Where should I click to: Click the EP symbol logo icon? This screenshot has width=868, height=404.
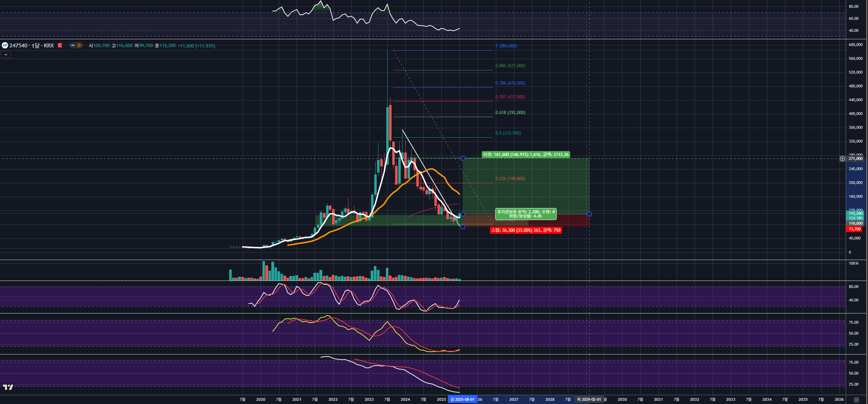[x=5, y=45]
